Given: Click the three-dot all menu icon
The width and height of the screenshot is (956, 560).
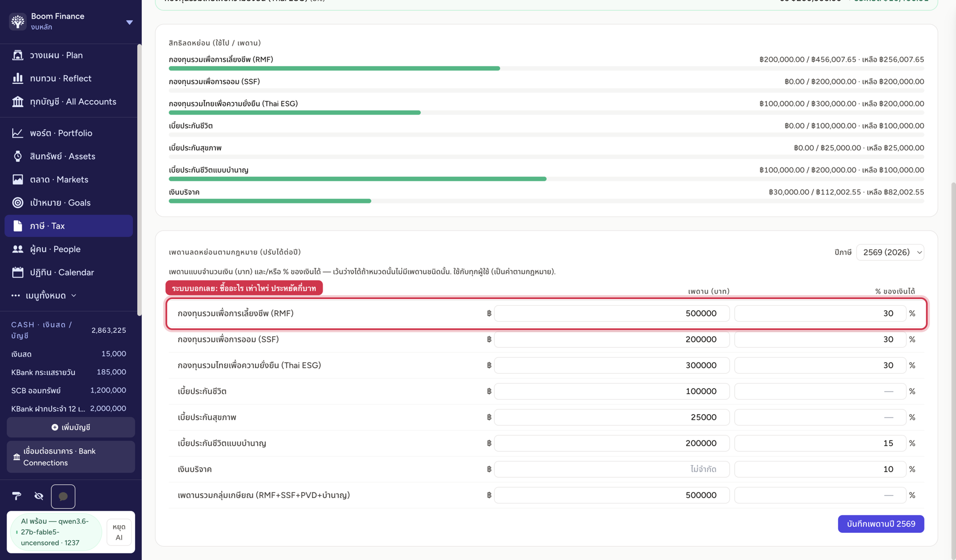Looking at the screenshot, I should click(x=15, y=295).
